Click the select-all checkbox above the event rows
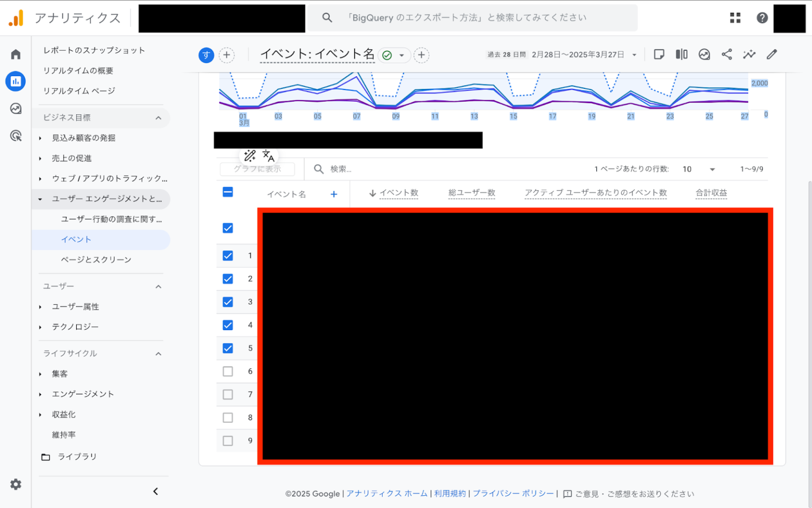This screenshot has width=812, height=508. (228, 192)
